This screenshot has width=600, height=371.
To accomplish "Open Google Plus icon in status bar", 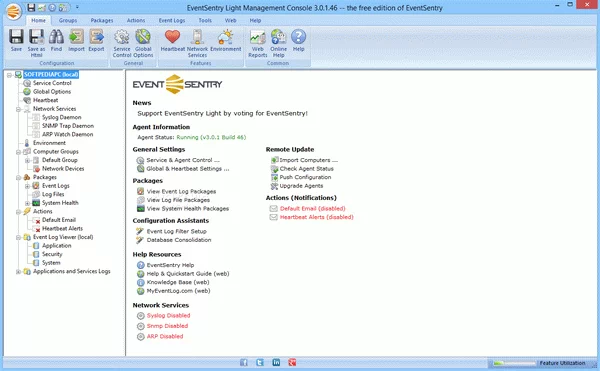I will click(292, 362).
